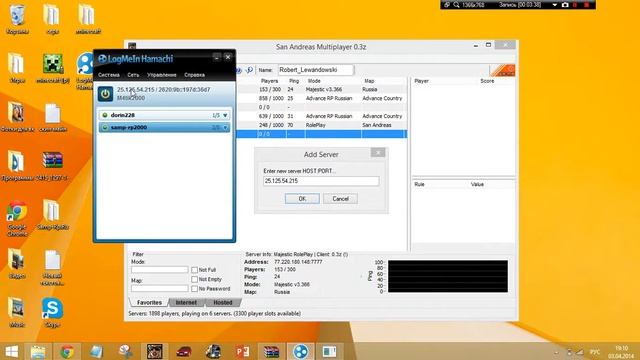Expand the dorin228 network arrow

(x=225, y=116)
